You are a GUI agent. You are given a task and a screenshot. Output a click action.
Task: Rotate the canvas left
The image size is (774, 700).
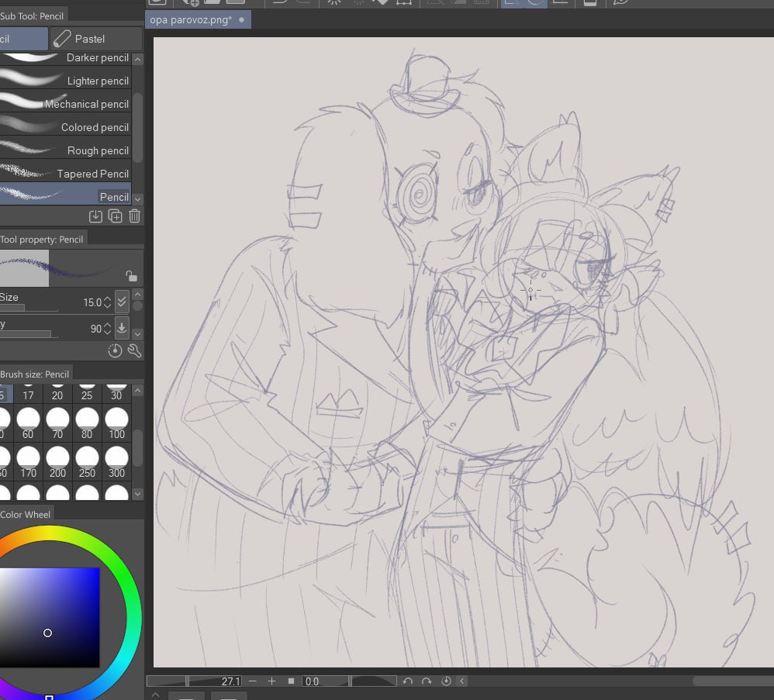click(x=408, y=681)
